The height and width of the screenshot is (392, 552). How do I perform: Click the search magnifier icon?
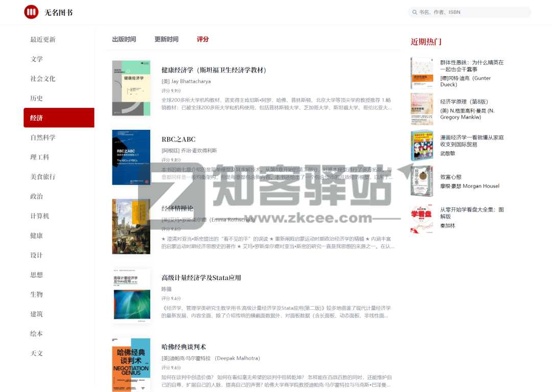click(414, 12)
